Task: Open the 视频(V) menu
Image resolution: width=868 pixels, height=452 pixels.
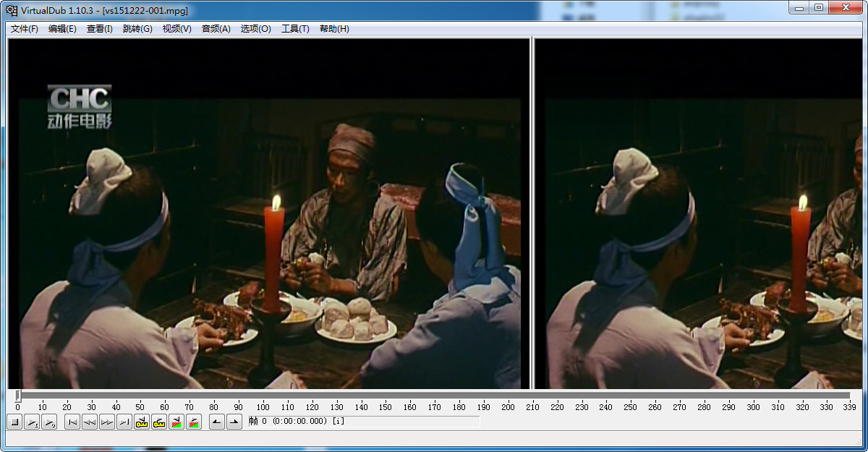Action: [176, 29]
